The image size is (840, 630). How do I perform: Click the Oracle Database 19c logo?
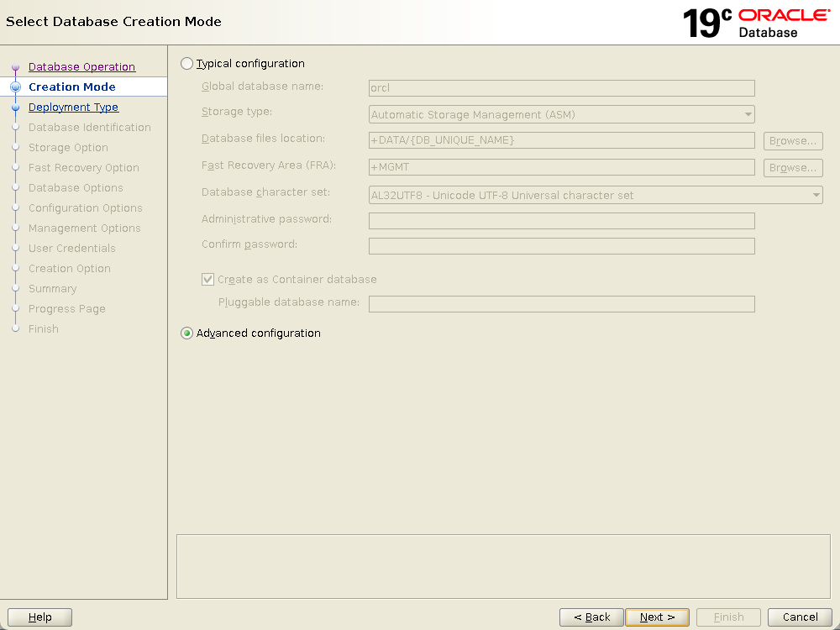point(756,23)
